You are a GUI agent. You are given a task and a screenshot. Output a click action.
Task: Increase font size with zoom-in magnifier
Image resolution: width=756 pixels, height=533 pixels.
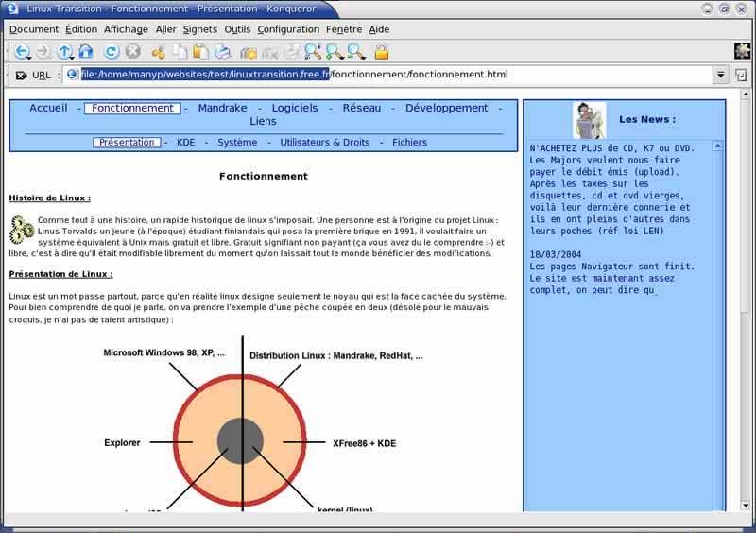click(x=335, y=51)
